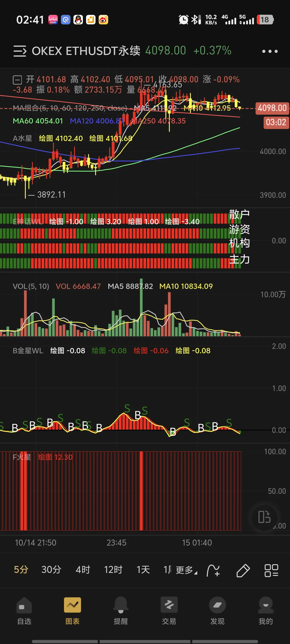Tap the countdown timer 03:02
This screenshot has width=290, height=644.
pos(276,123)
